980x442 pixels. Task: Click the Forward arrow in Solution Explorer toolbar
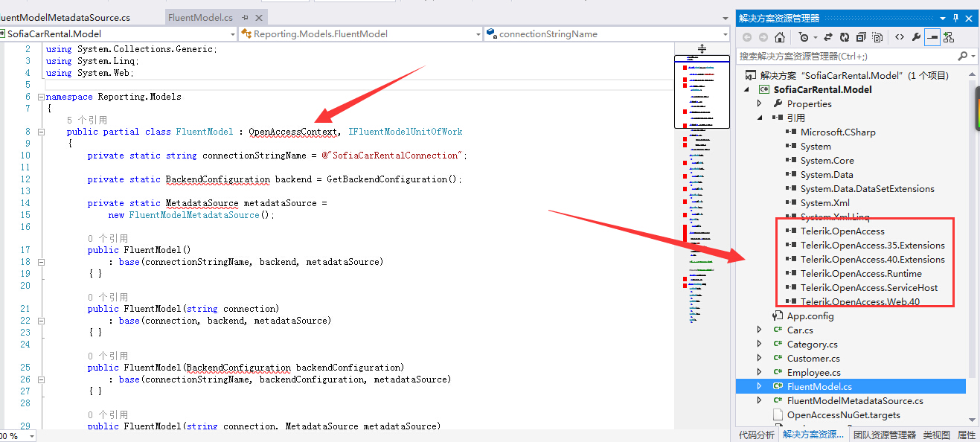coord(763,36)
